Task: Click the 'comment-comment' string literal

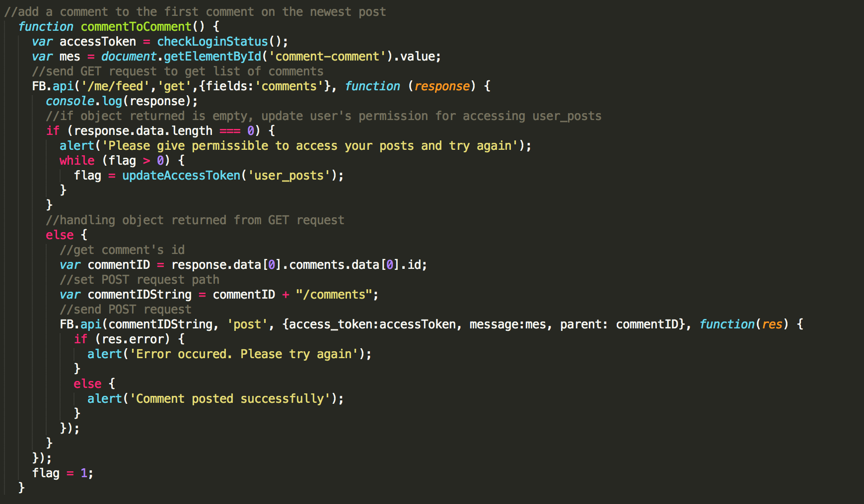Action: pos(327,57)
